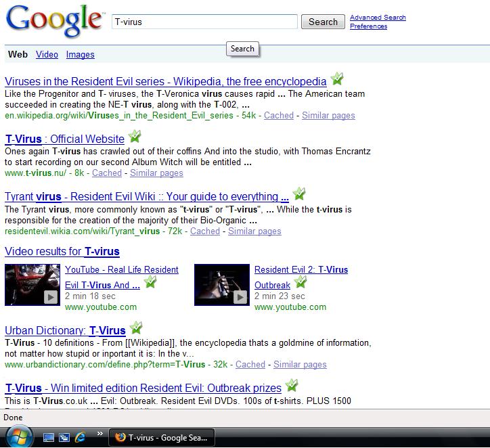
Task: Click the star icon beside Wikipedia Viruses result
Action: 337,79
